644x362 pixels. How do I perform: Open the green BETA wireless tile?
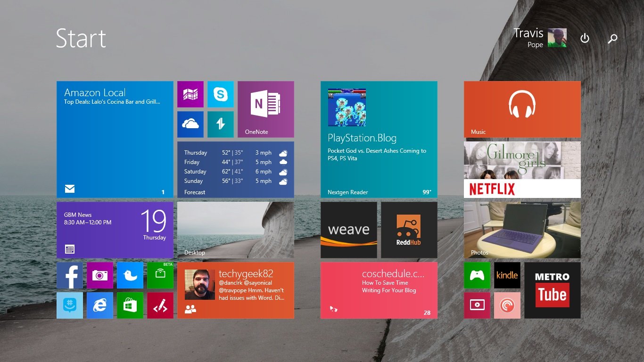(160, 275)
